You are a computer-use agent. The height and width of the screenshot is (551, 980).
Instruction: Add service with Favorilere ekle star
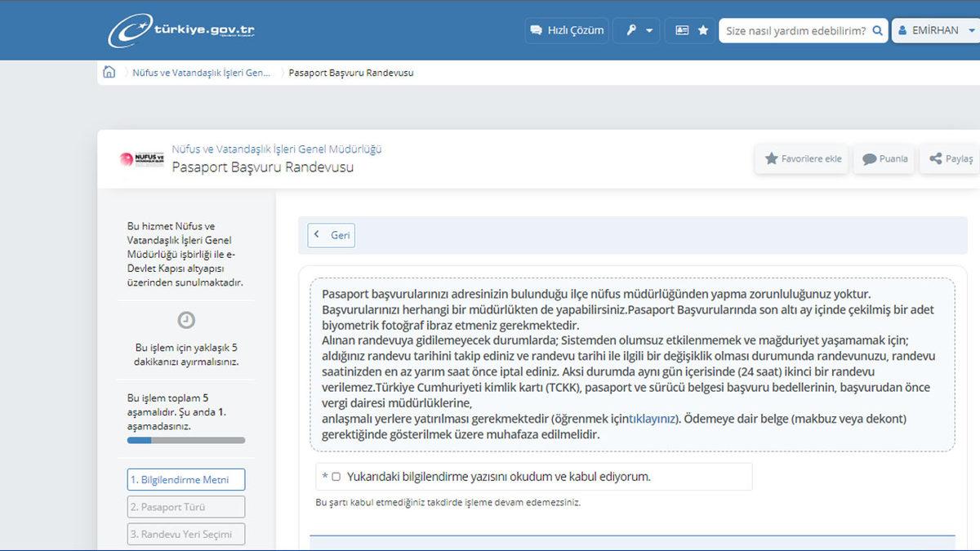[x=802, y=158]
